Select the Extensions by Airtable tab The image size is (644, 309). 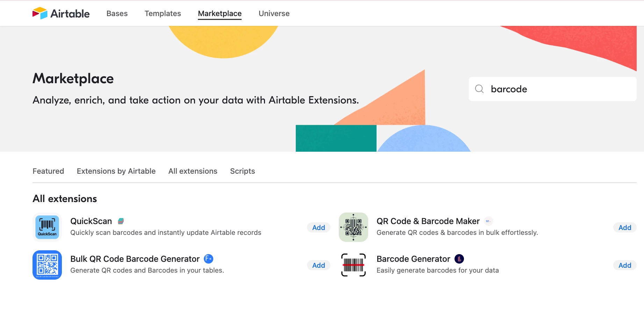(x=116, y=171)
